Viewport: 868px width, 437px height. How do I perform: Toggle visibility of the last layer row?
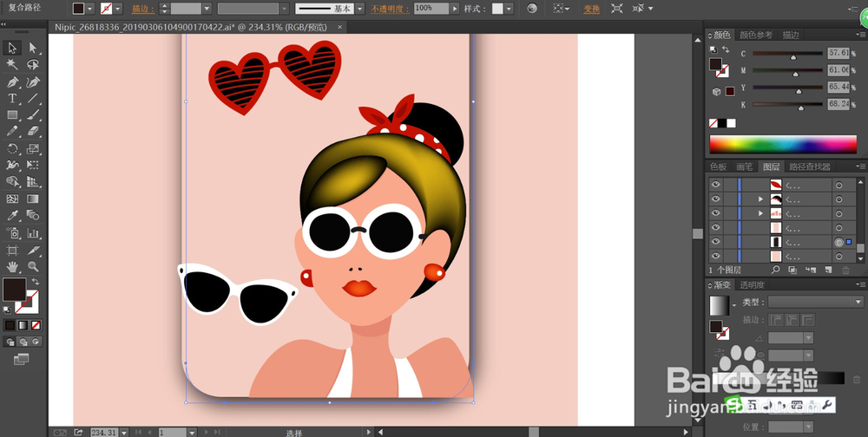(716, 256)
